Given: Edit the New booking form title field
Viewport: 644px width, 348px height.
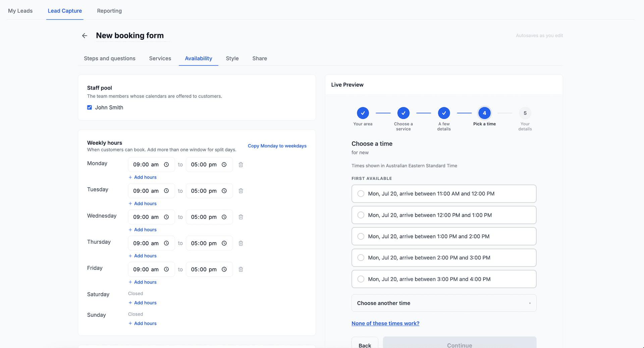Looking at the screenshot, I should tap(132, 36).
